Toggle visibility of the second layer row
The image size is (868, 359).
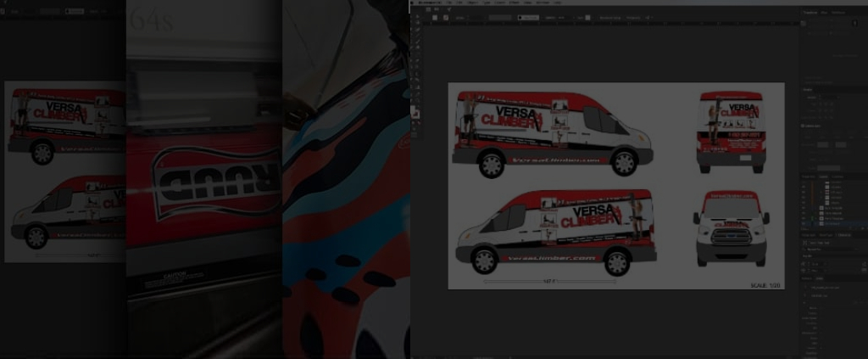[804, 186]
